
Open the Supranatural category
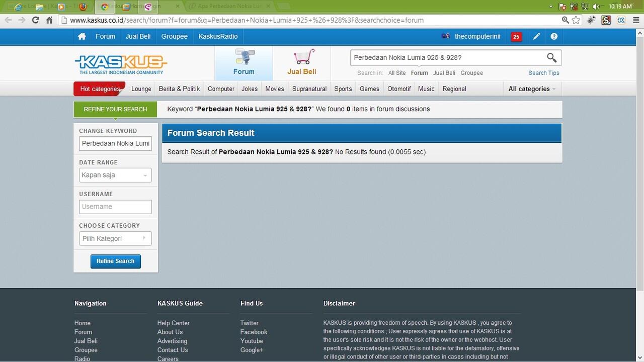pyautogui.click(x=309, y=89)
